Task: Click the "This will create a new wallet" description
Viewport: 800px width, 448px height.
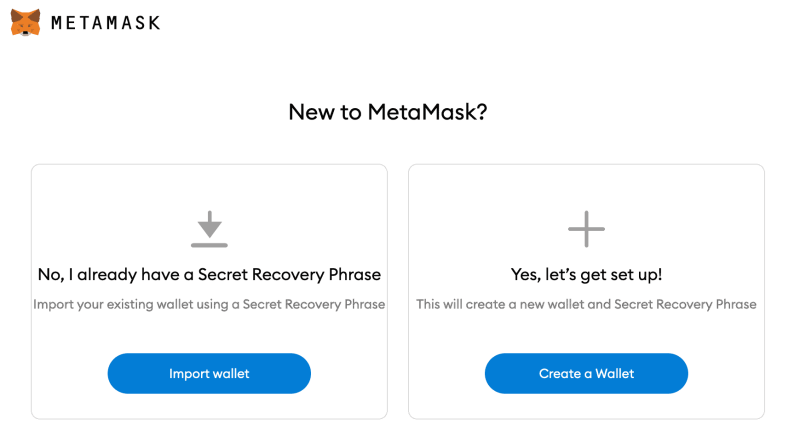Action: click(x=586, y=304)
